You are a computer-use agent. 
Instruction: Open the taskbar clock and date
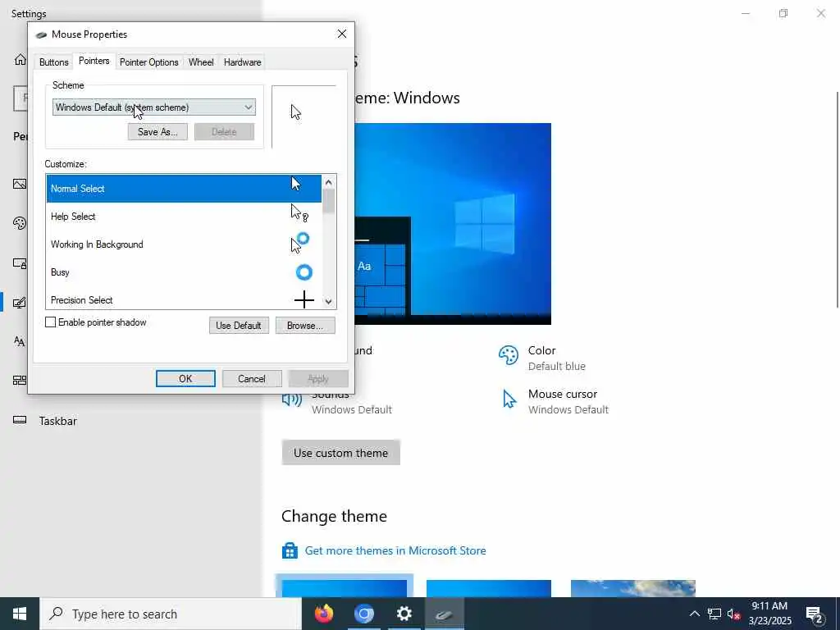[x=769, y=614]
